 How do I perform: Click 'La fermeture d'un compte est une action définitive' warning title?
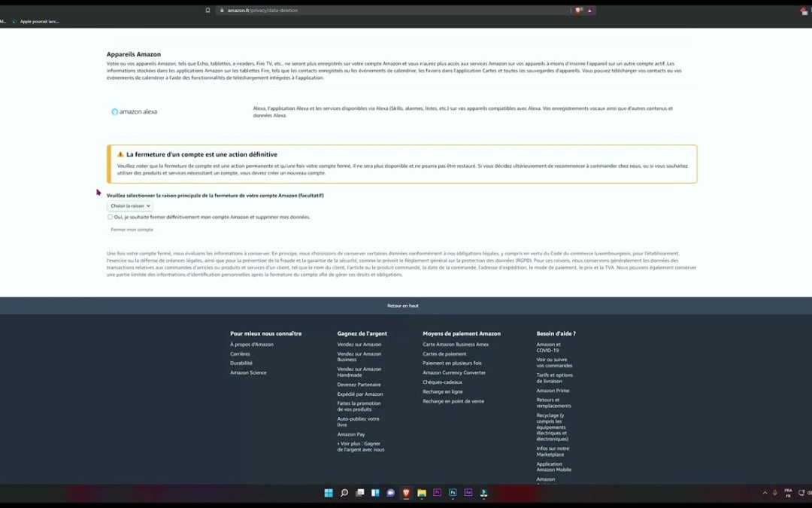202,154
